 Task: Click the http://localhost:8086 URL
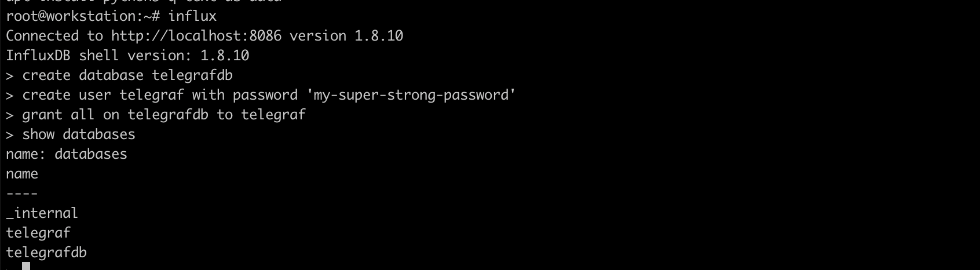click(196, 36)
